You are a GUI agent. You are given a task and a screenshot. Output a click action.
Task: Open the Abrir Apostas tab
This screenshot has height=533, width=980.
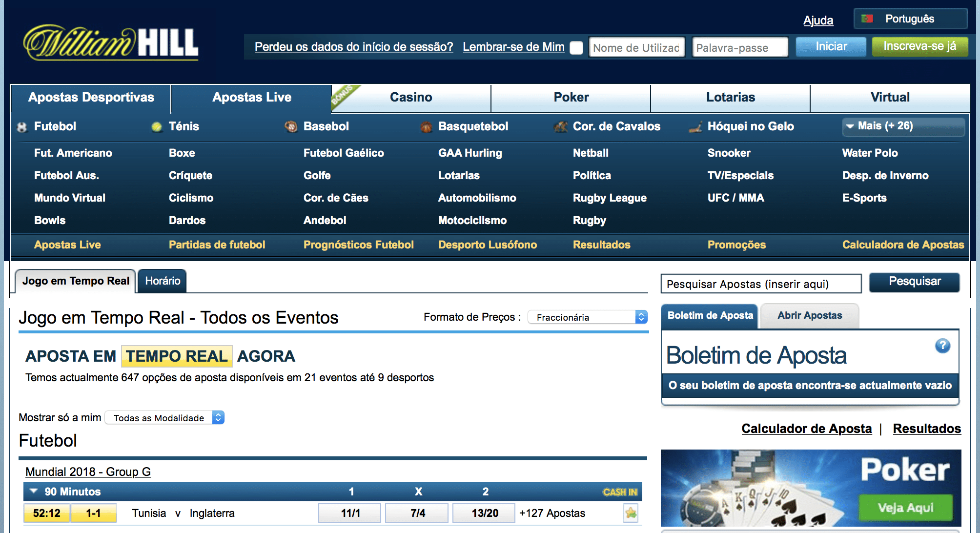point(809,316)
